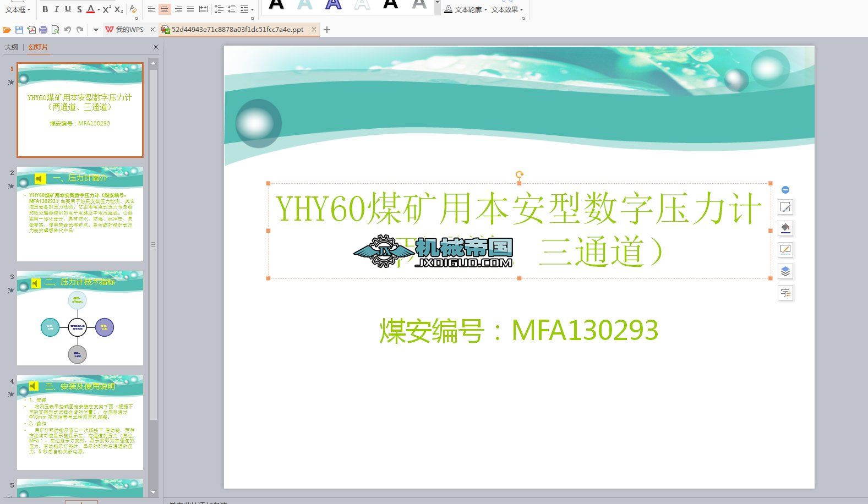868x504 pixels.
Task: Enable center text alignment
Action: pyautogui.click(x=165, y=9)
